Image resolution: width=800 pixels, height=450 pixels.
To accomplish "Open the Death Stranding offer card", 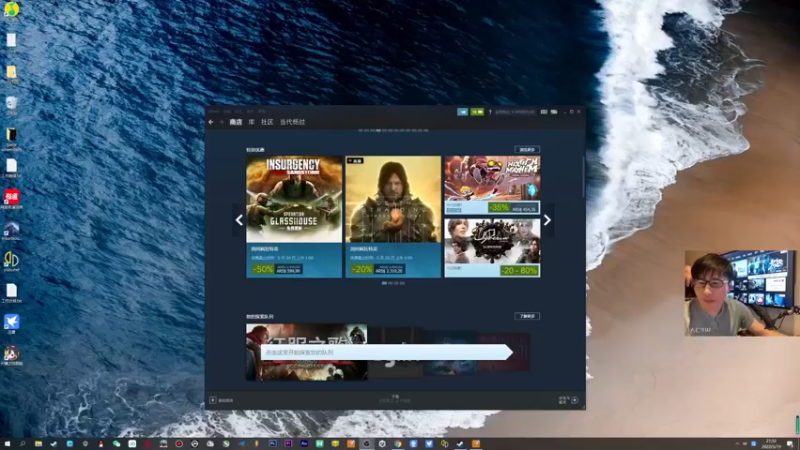I will 393,217.
